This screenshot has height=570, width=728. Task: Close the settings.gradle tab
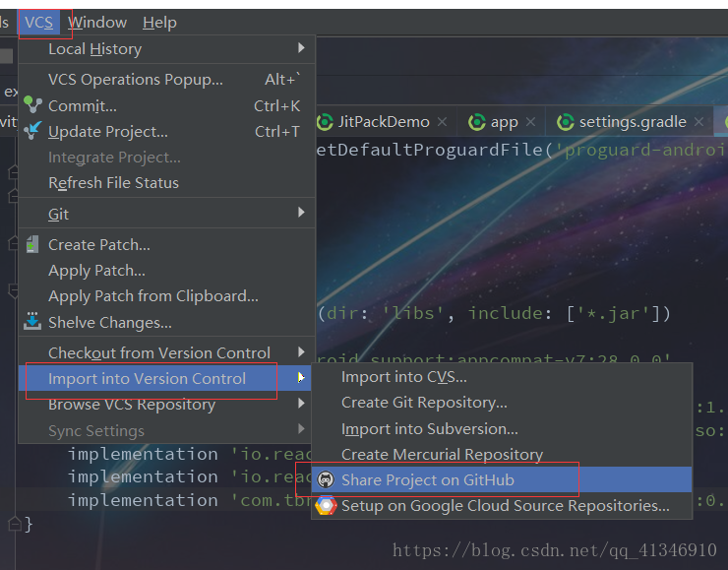click(x=698, y=122)
